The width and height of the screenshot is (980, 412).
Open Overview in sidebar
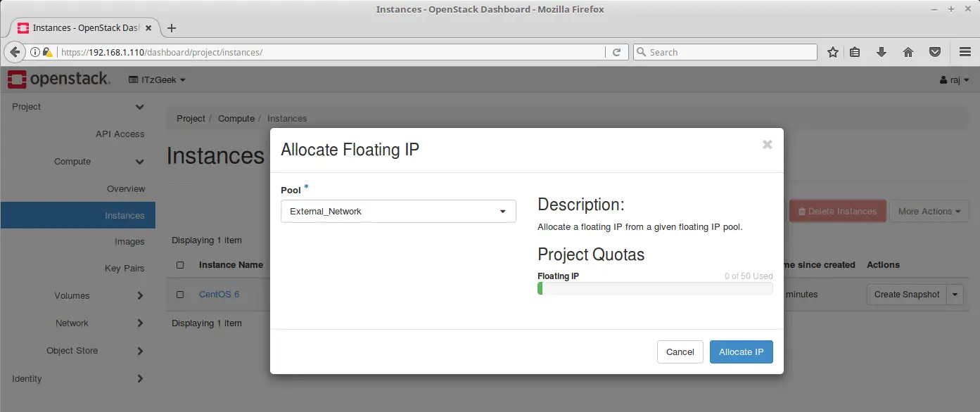point(126,189)
